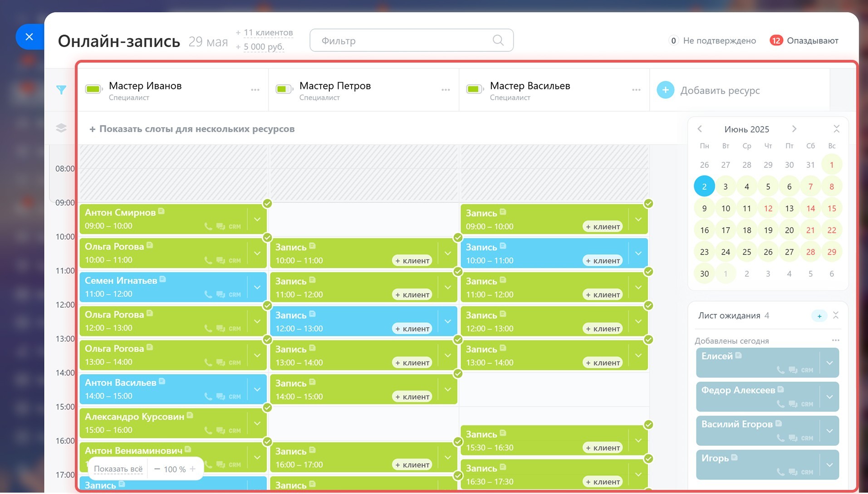Click the blue plus icon to add resource
The height and width of the screenshot is (494, 868).
(x=665, y=90)
